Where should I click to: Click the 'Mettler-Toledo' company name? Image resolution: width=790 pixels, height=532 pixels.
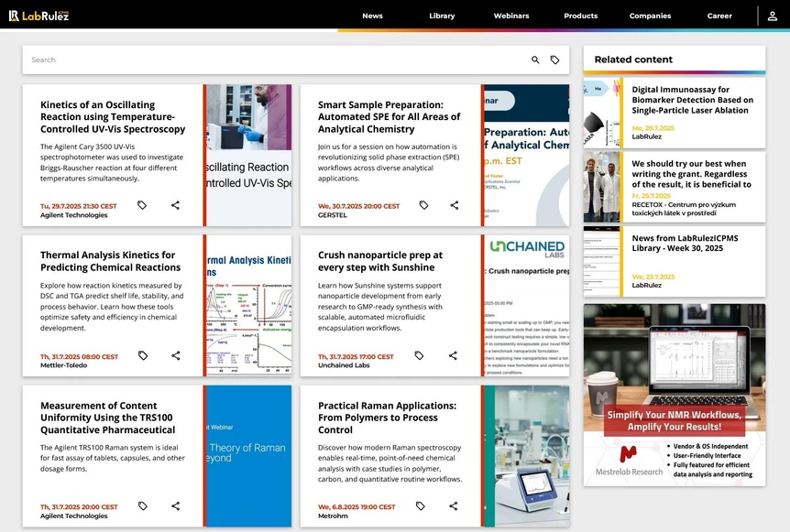click(x=63, y=365)
